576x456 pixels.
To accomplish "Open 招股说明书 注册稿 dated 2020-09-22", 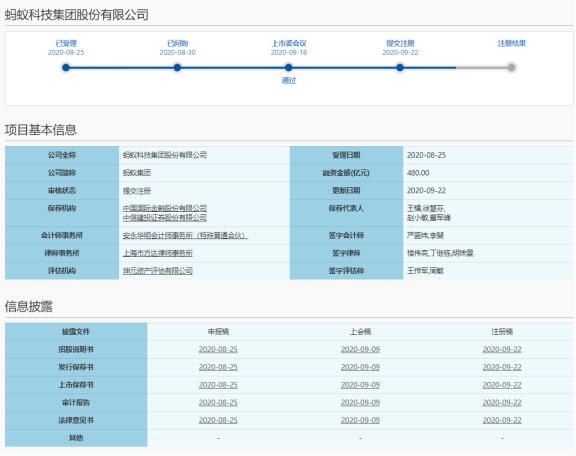I will [x=502, y=349].
